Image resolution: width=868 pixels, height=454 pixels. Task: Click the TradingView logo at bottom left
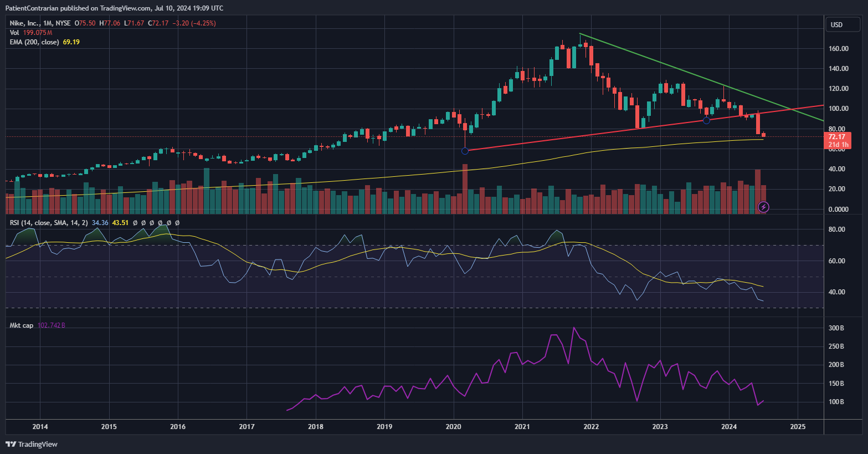click(32, 444)
